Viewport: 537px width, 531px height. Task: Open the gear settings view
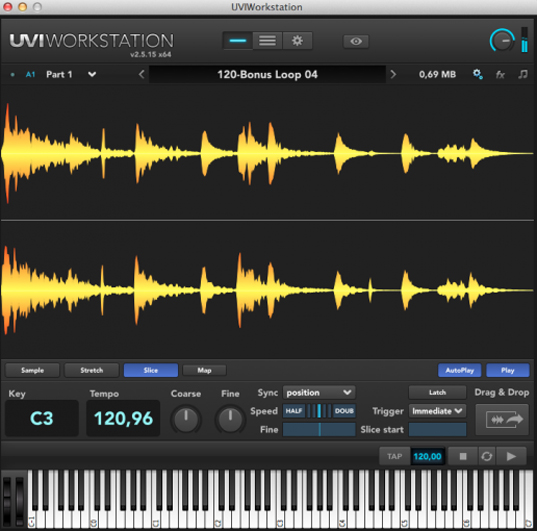[297, 41]
